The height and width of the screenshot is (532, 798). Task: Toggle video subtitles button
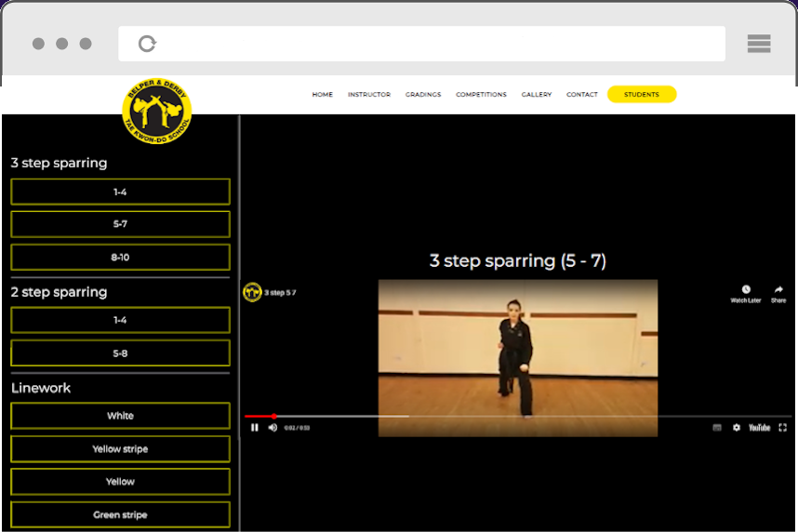pyautogui.click(x=717, y=428)
